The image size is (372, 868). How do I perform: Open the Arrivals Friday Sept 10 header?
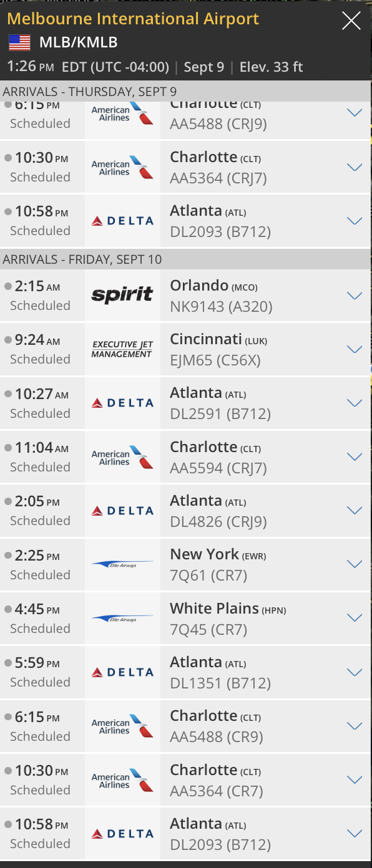pyautogui.click(x=186, y=259)
